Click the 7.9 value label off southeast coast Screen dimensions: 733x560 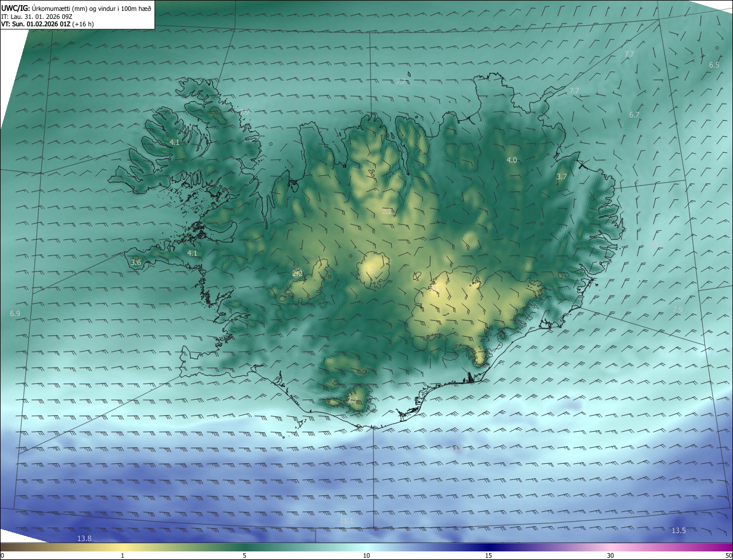[x=677, y=309]
